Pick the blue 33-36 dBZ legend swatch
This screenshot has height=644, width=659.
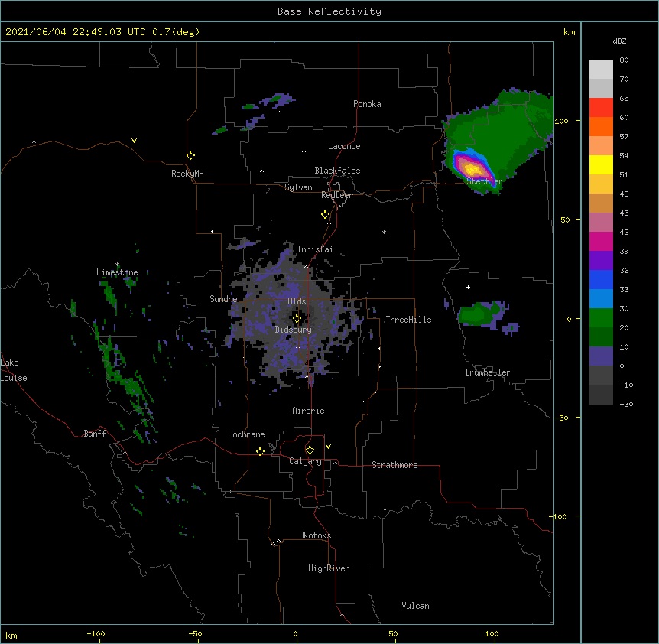[x=601, y=279]
